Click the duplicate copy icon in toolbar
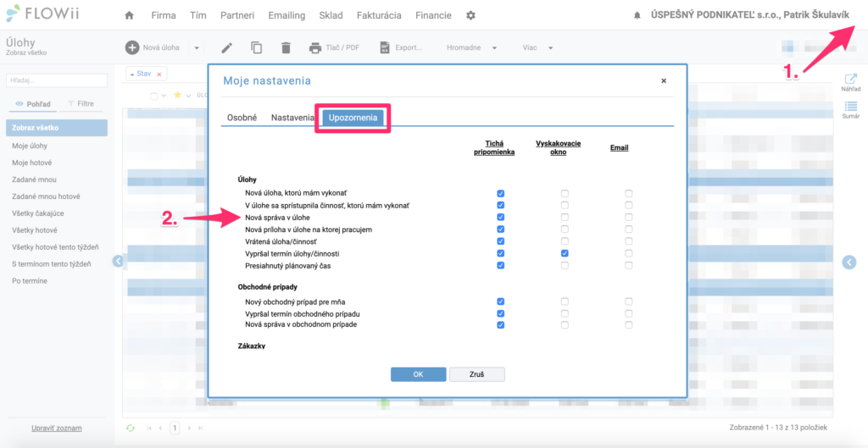Screen dimensions: 868x448 coord(256,47)
